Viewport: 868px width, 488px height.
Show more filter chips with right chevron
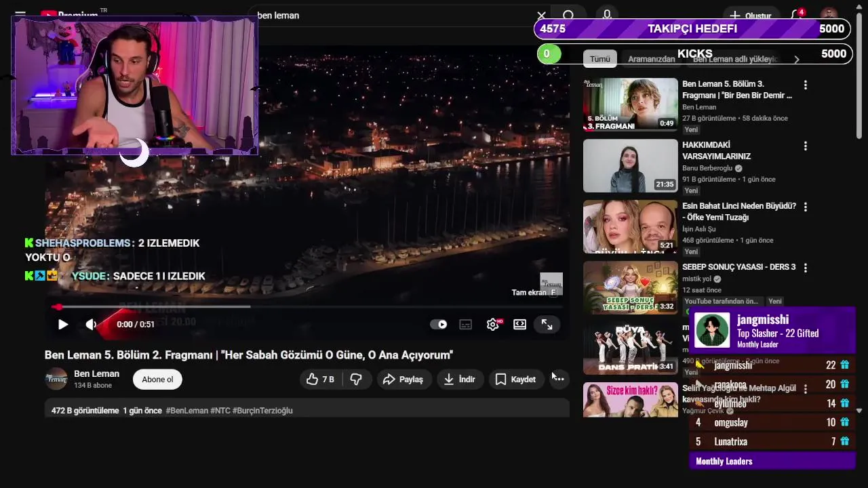(797, 60)
